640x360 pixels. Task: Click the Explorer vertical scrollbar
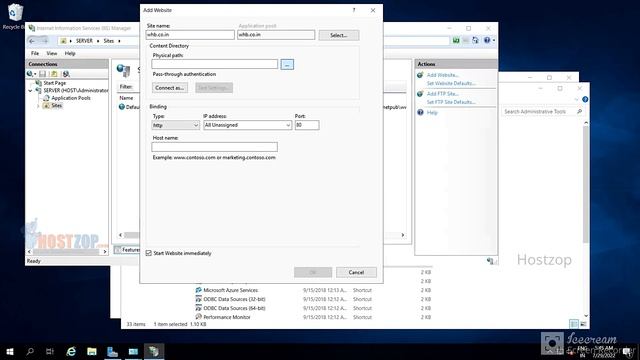tap(586, 184)
